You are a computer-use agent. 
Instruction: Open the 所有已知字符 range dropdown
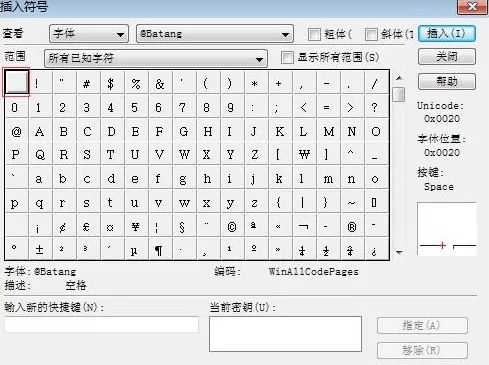coord(156,59)
